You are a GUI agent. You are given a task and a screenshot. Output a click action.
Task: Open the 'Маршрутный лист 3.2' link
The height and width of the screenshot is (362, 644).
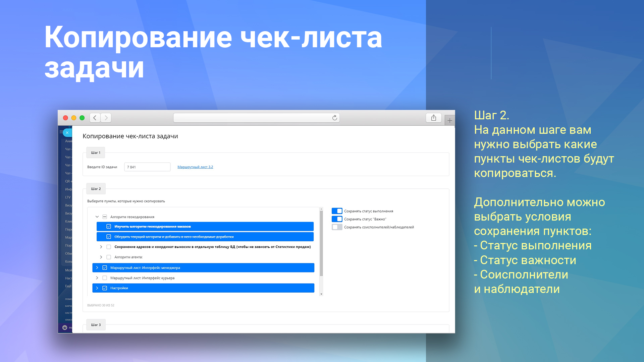195,167
